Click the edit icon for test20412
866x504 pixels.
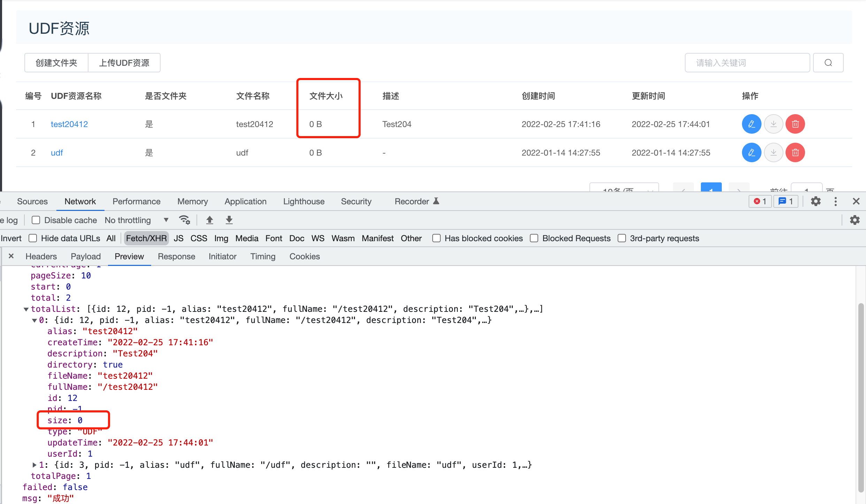tap(751, 124)
